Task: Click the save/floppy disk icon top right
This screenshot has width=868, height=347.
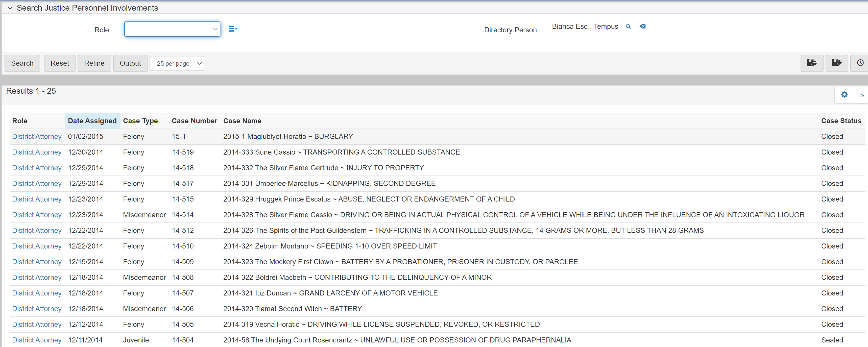Action: click(x=836, y=63)
